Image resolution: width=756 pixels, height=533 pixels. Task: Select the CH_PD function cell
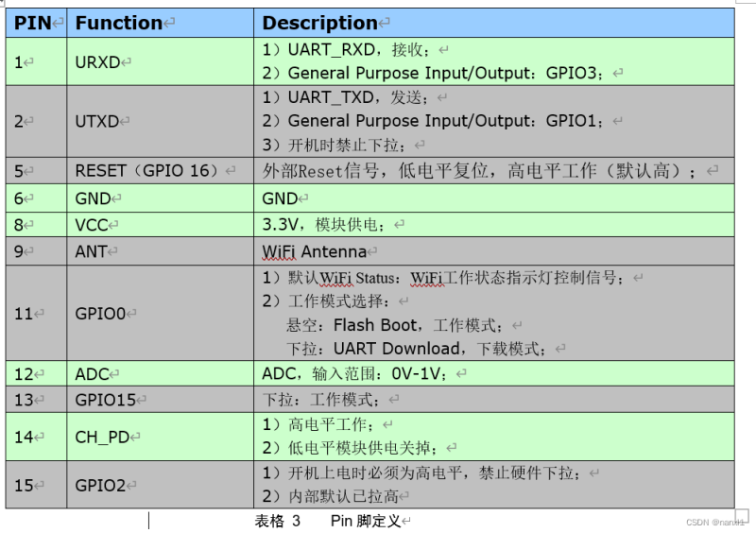coord(103,437)
